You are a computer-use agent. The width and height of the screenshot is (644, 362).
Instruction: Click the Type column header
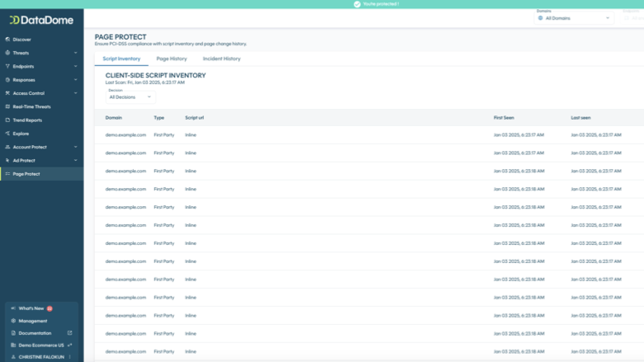point(159,118)
